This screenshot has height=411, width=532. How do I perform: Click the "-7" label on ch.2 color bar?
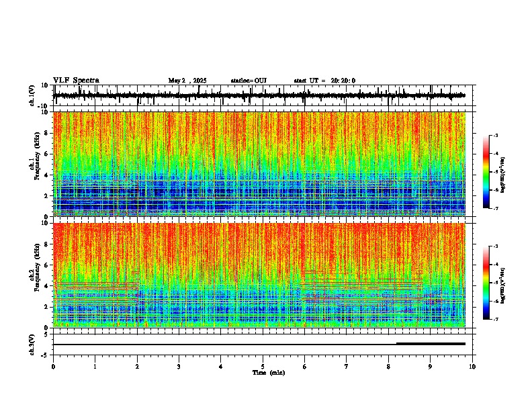[496, 319]
